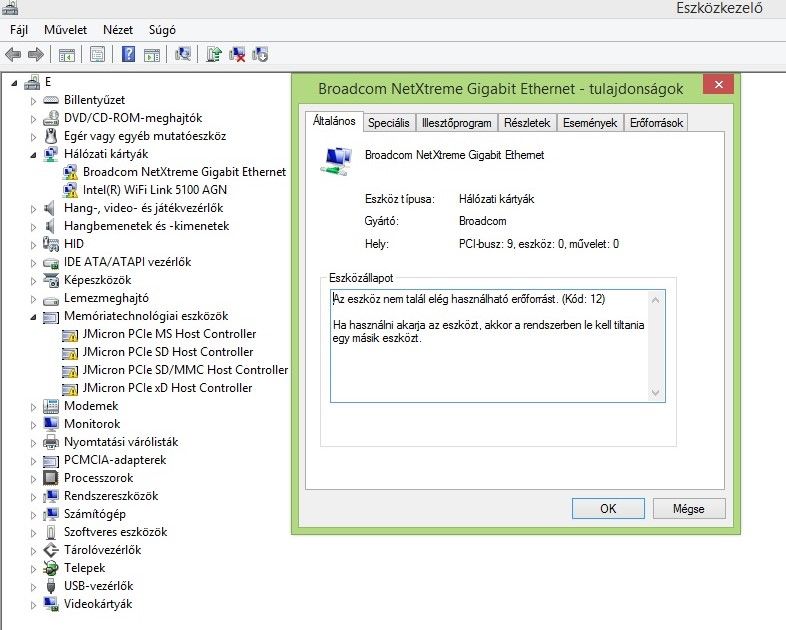Click the Uninstall device red X icon
Screen dimensions: 786x630
pyautogui.click(x=237, y=54)
